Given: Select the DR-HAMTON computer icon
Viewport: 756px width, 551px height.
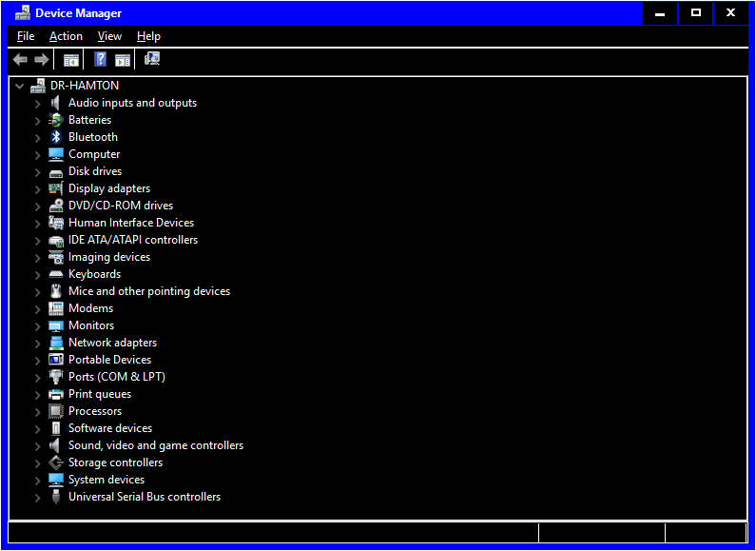Looking at the screenshot, I should click(x=38, y=86).
